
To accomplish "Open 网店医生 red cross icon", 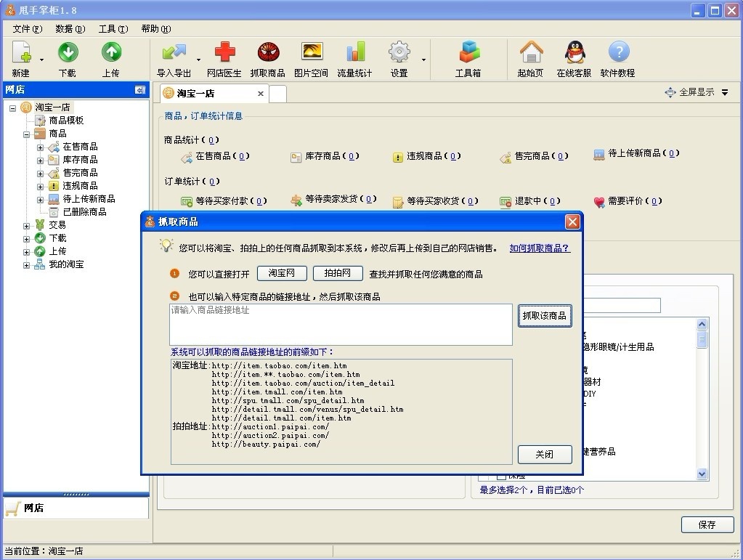I will click(x=224, y=52).
